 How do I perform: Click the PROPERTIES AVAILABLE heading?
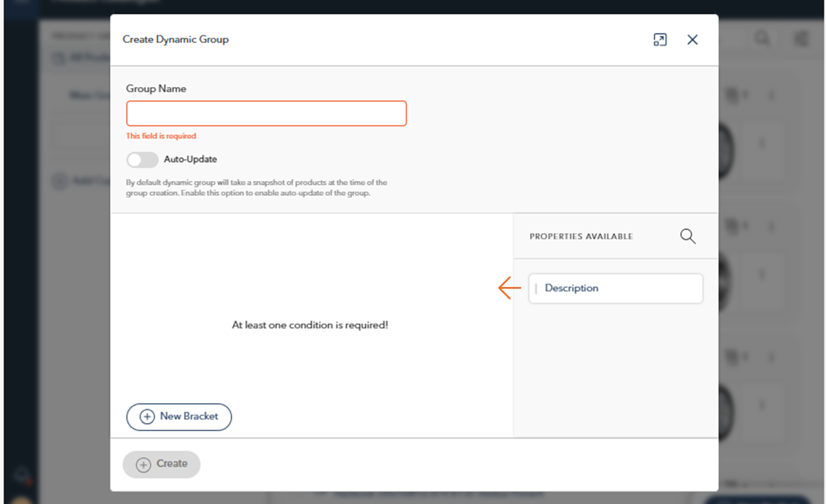click(x=581, y=236)
